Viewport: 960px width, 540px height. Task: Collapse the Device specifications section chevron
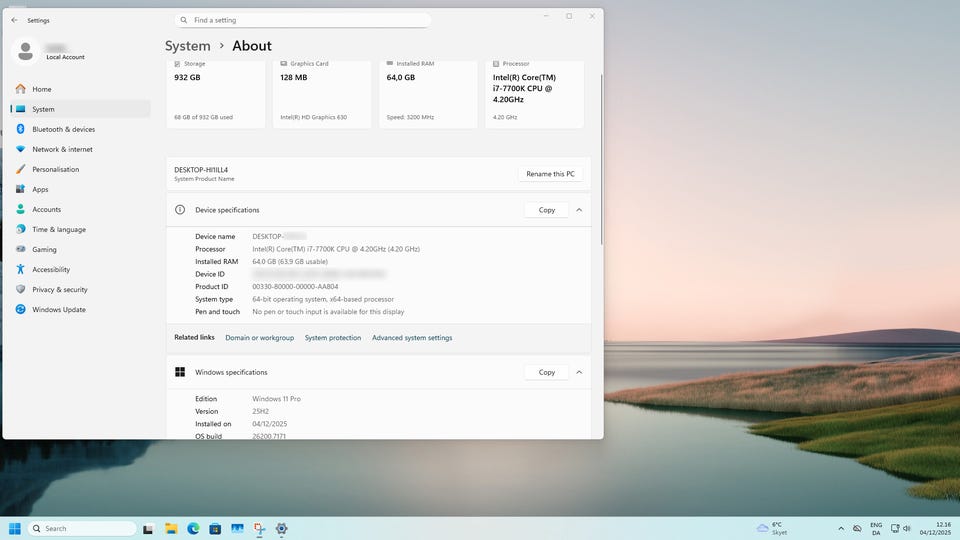point(579,210)
